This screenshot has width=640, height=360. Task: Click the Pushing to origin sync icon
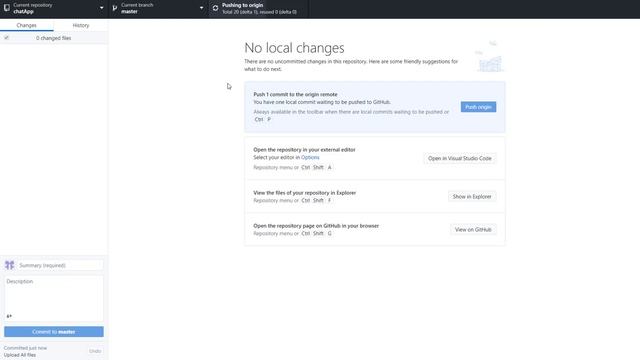(x=216, y=8)
